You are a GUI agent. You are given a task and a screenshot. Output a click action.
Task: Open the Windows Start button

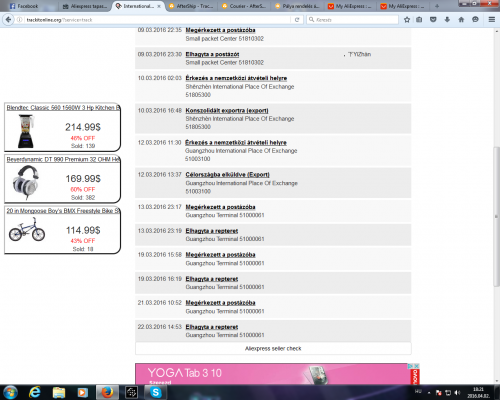click(x=11, y=392)
